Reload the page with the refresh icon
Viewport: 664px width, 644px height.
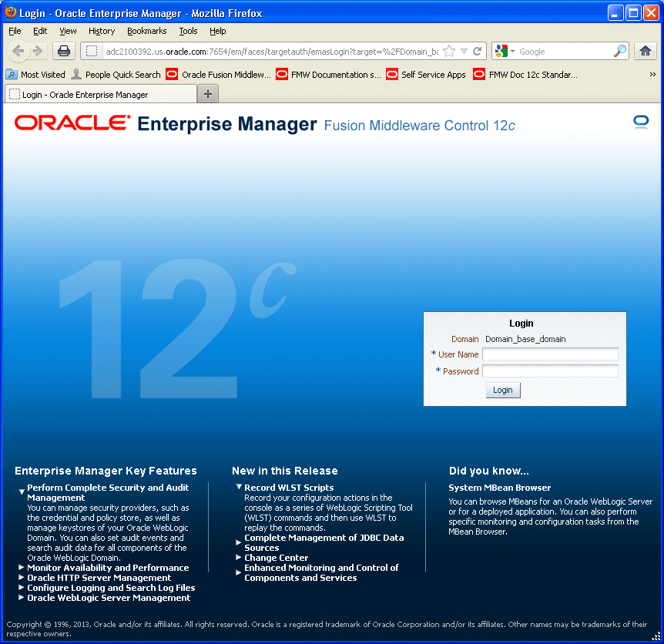coord(478,52)
